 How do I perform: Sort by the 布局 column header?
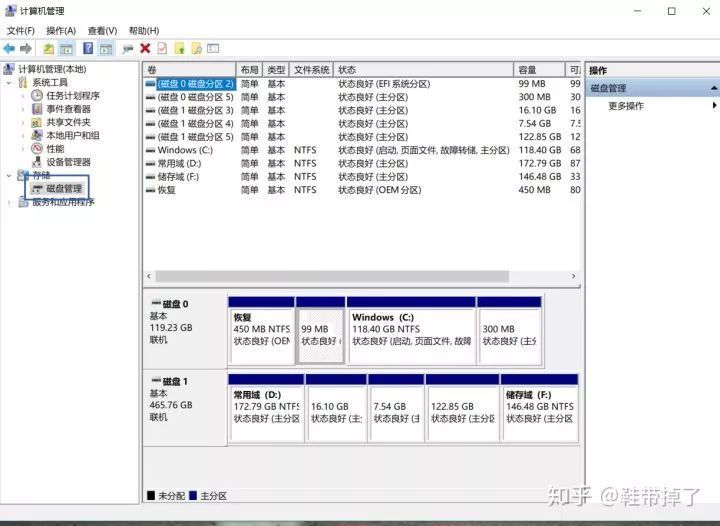pos(249,70)
